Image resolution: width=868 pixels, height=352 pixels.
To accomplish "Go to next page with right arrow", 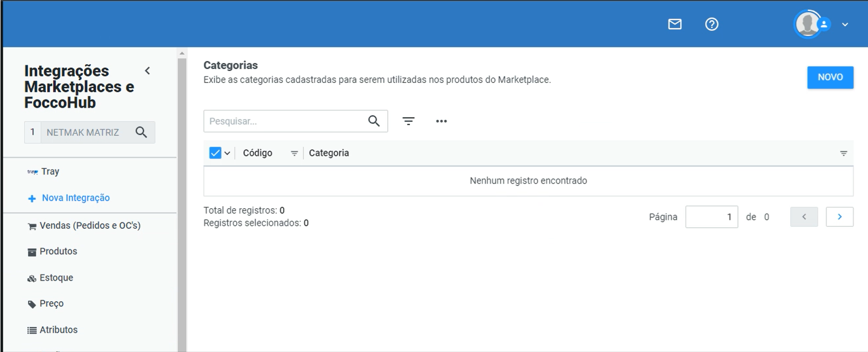I will tap(839, 217).
